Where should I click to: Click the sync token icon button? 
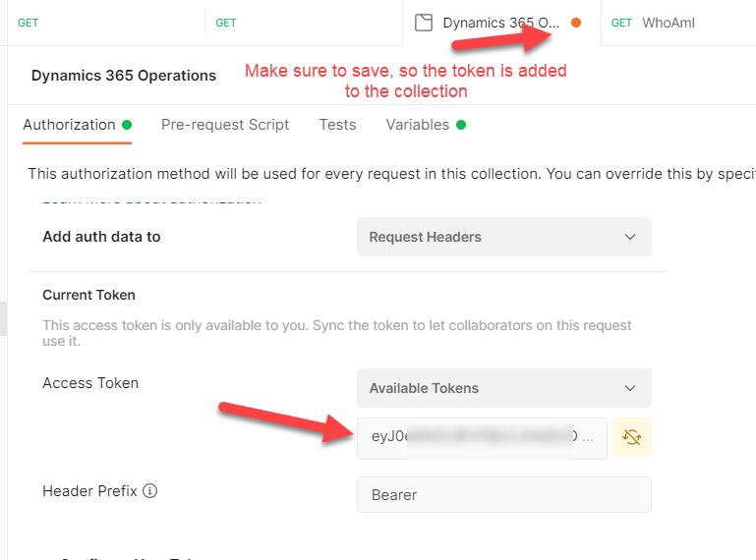tap(631, 437)
